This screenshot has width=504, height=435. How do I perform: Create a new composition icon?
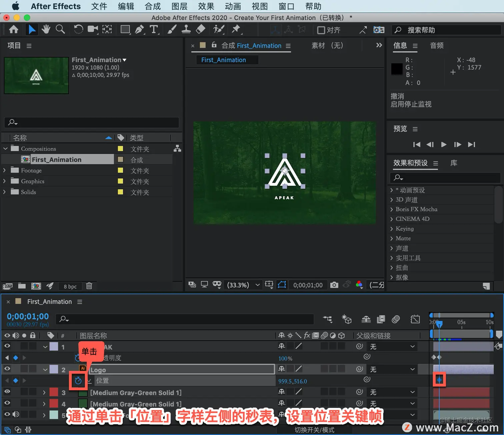(x=36, y=286)
